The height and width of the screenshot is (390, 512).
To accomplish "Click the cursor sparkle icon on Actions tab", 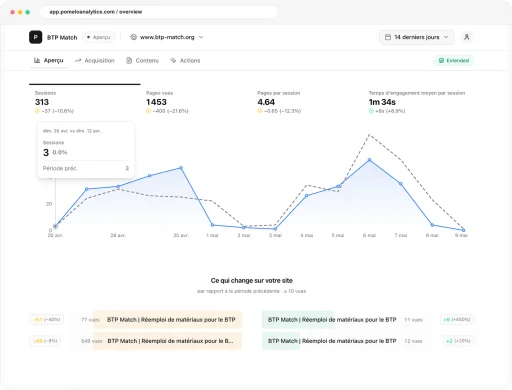I will point(173,60).
